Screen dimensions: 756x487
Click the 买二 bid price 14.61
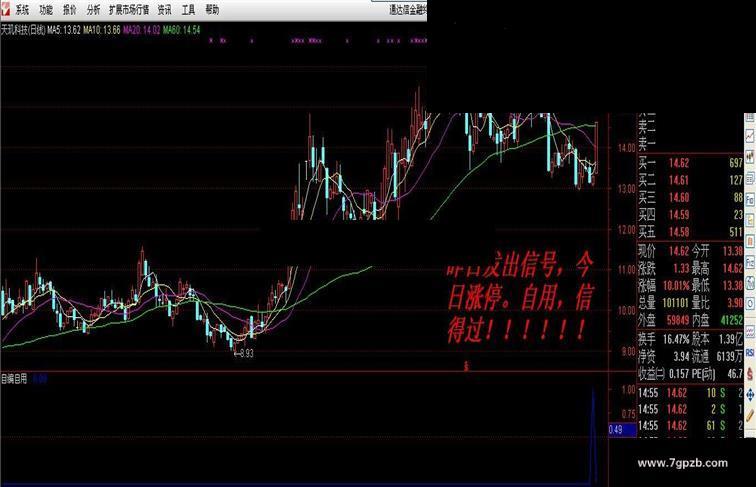[x=679, y=180]
